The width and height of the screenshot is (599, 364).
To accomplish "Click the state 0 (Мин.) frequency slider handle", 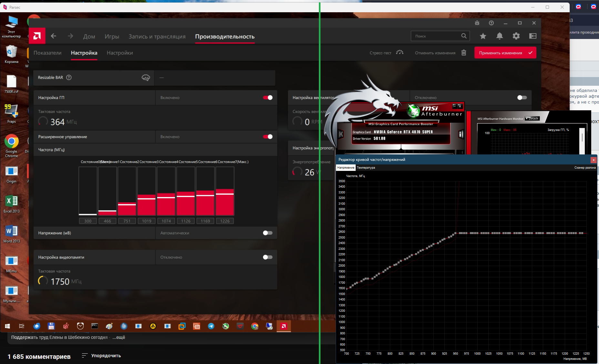I will click(88, 214).
